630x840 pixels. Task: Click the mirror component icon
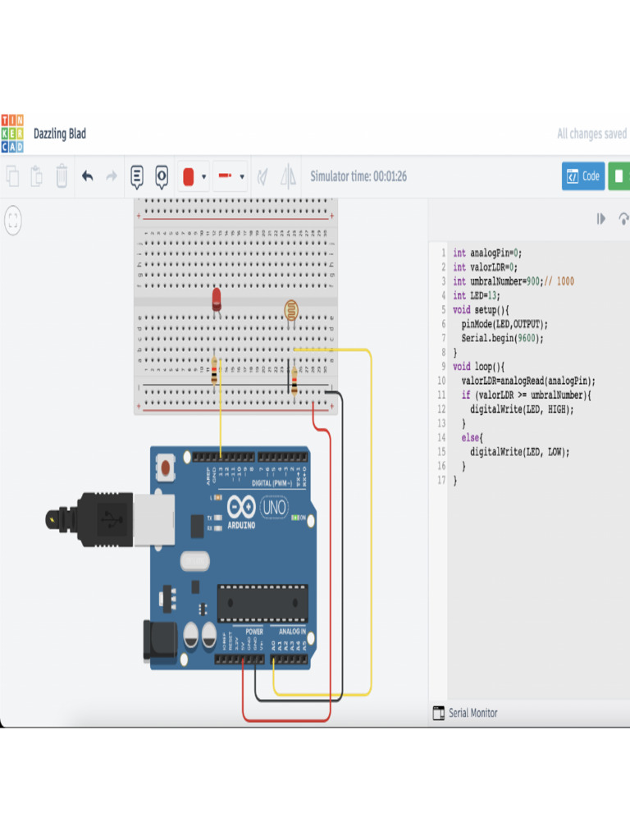point(288,176)
